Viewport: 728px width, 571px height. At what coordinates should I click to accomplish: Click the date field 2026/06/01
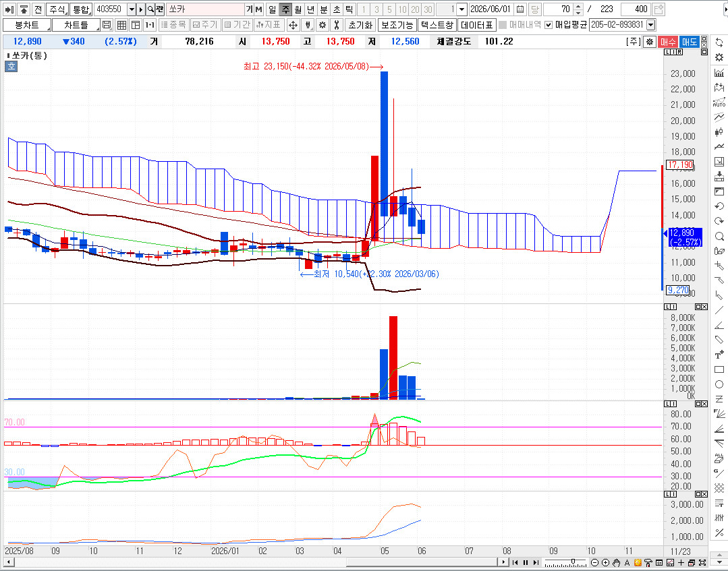coord(492,9)
